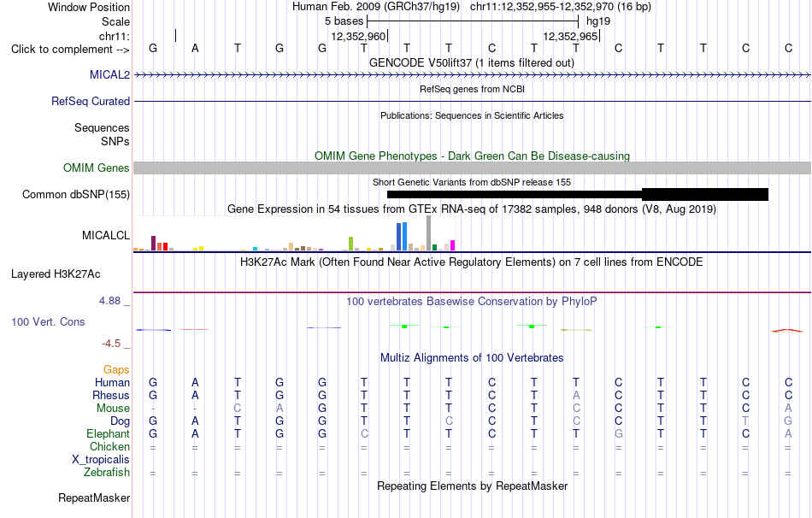Click the Scale label
Viewport: 812px width, 518px height.
(115, 21)
